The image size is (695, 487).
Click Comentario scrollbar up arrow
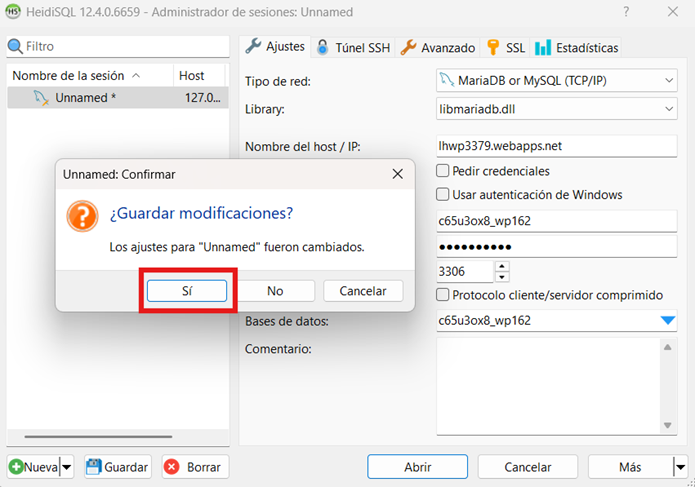pos(668,347)
